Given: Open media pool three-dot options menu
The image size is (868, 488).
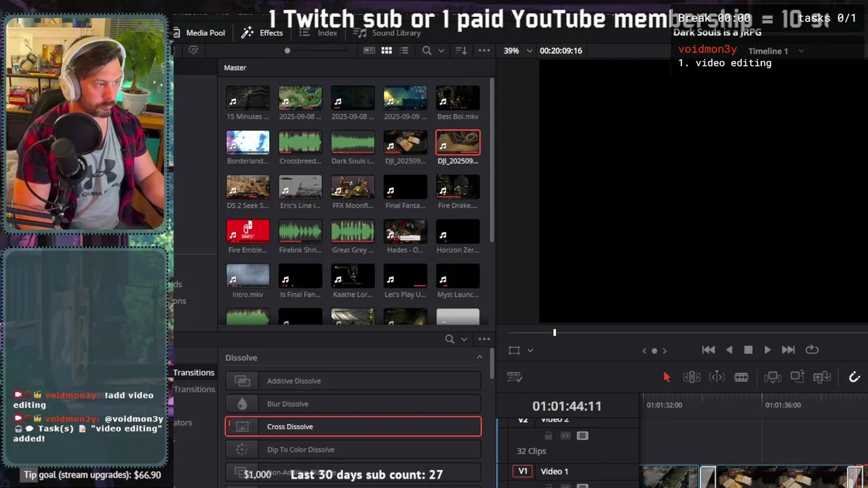Looking at the screenshot, I should (x=484, y=50).
